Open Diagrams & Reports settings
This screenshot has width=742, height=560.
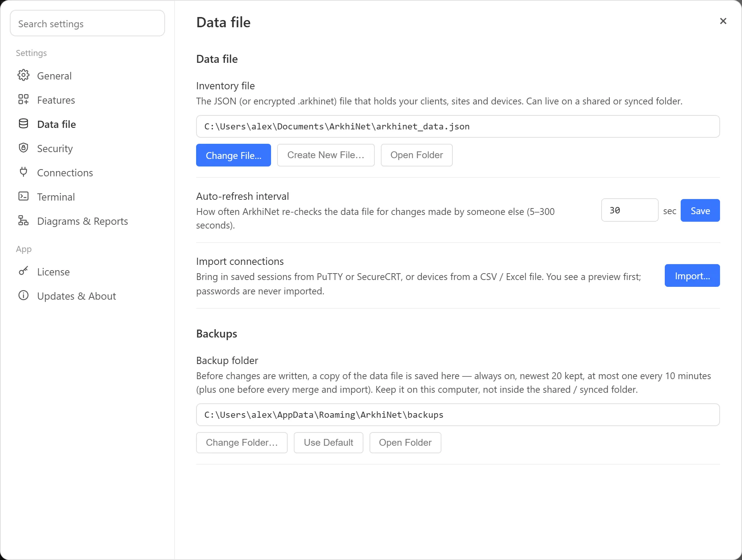click(x=87, y=221)
